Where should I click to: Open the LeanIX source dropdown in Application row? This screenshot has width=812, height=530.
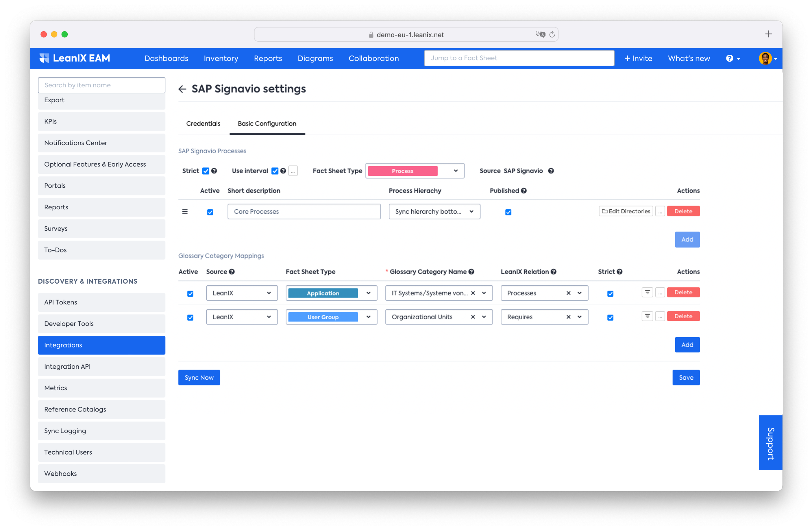(242, 293)
